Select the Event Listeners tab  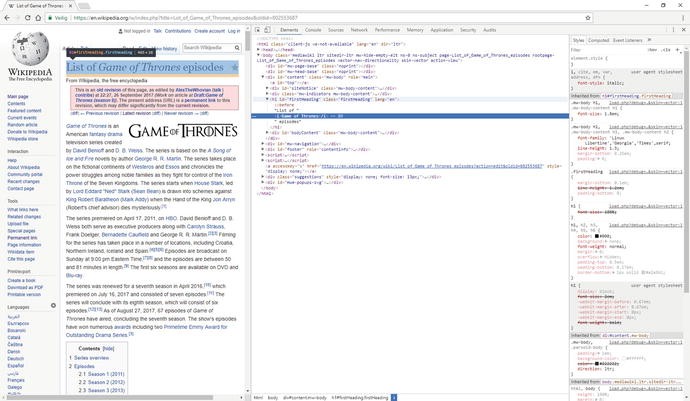point(628,40)
